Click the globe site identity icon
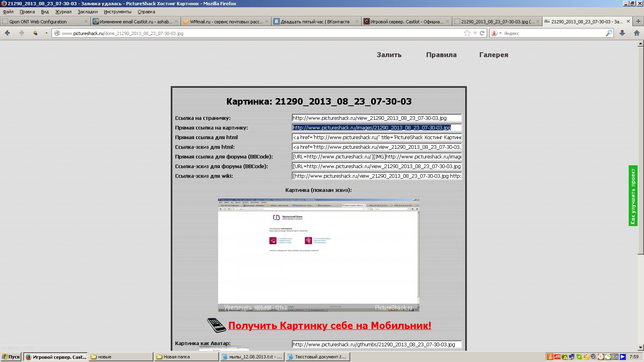This screenshot has height=362, width=644. coord(57,33)
